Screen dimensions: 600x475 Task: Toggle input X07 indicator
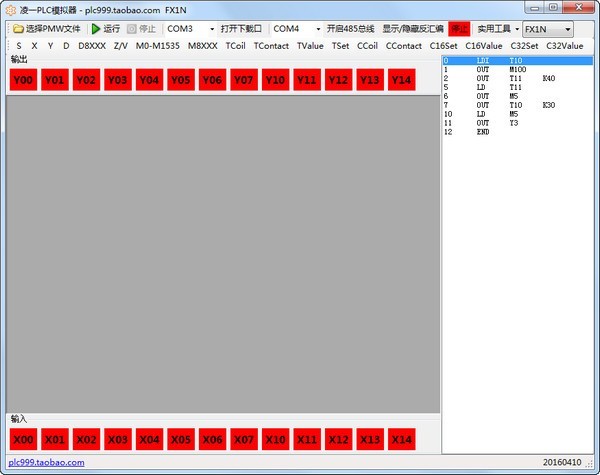(241, 439)
